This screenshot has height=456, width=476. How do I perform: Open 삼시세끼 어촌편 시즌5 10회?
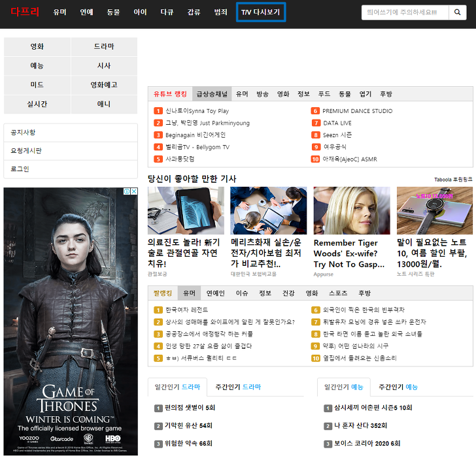tap(373, 408)
